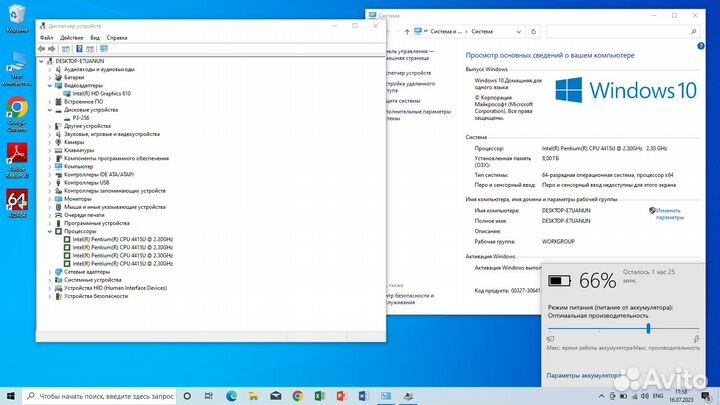Collapse the Дисковые устройства node

click(50, 110)
